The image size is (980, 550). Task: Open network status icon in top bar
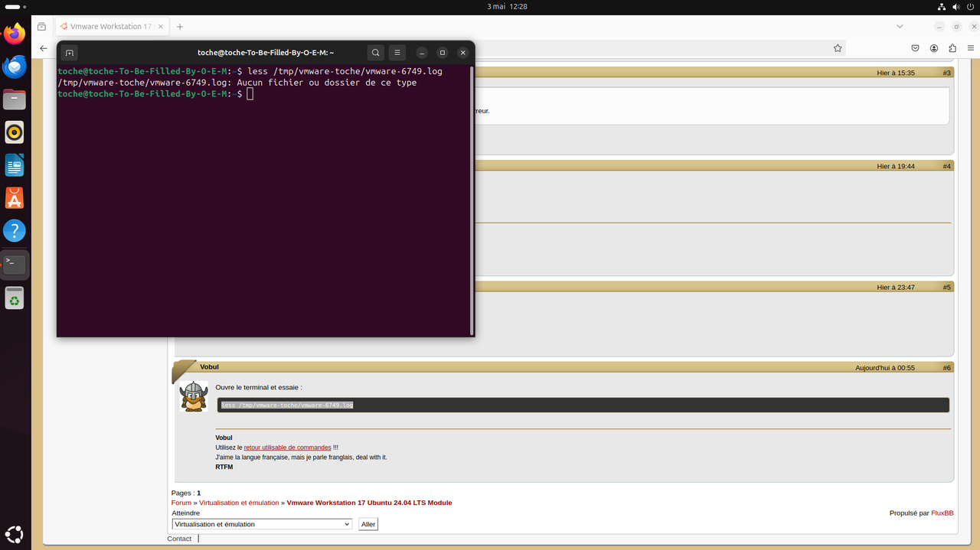pos(942,6)
